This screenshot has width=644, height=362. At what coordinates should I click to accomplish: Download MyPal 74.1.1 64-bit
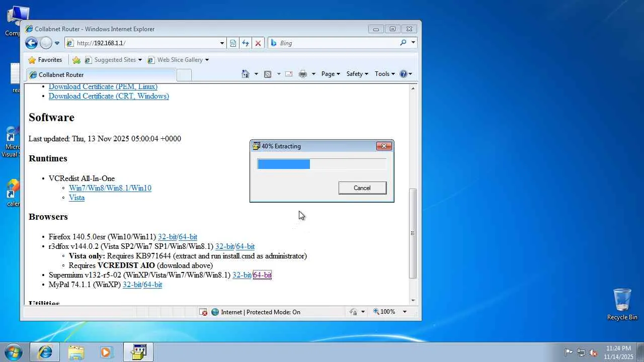(153, 285)
